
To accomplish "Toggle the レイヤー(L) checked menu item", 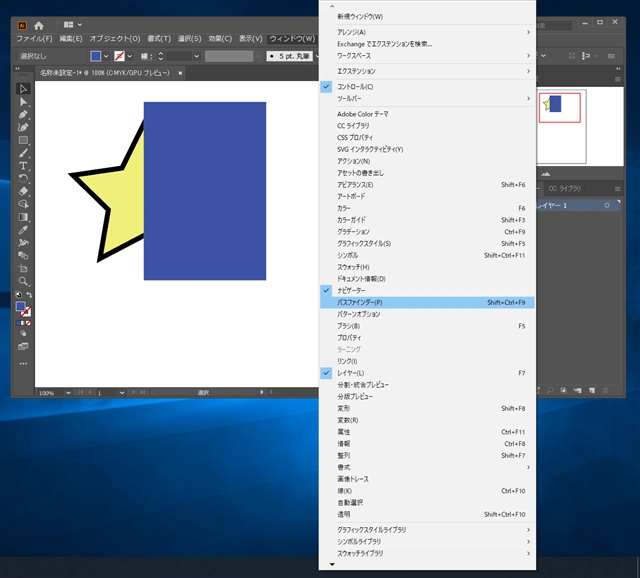I will pyautogui.click(x=427, y=373).
